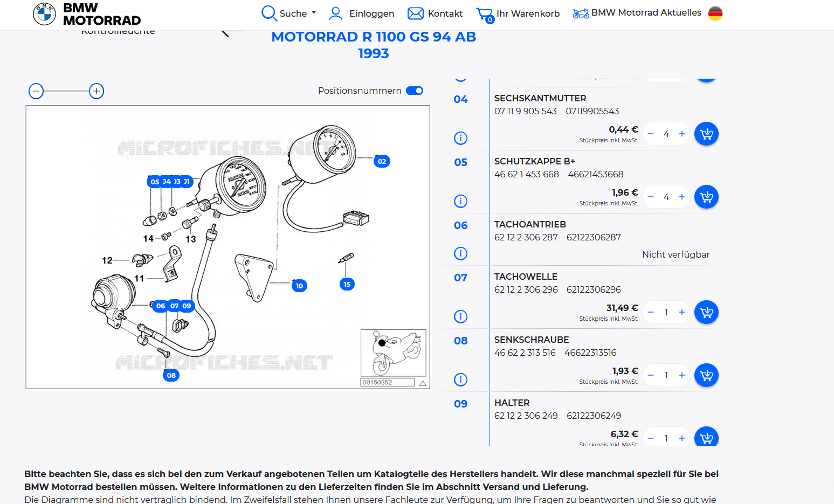Screen dimensions: 834x504
Task: Add Halter to cart
Action: [x=706, y=436]
